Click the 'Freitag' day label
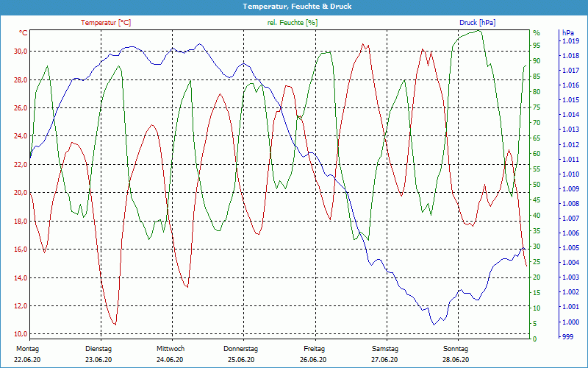Viewport: 588px width, 368px height. (x=315, y=349)
